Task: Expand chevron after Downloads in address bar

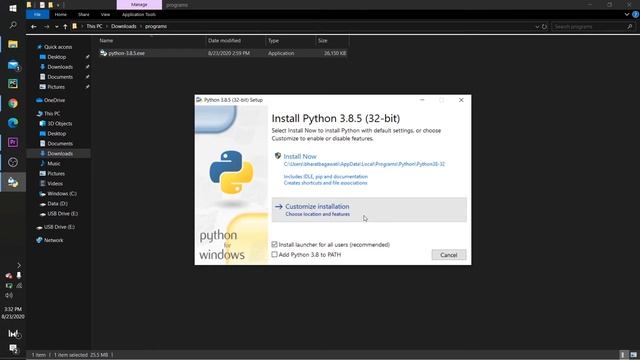Action: [141, 27]
